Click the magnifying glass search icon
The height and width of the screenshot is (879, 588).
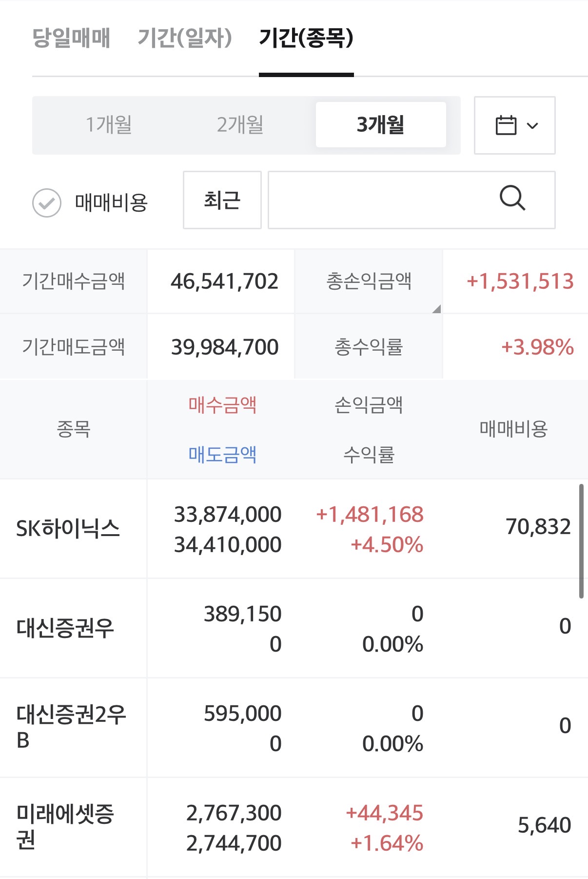tap(512, 199)
